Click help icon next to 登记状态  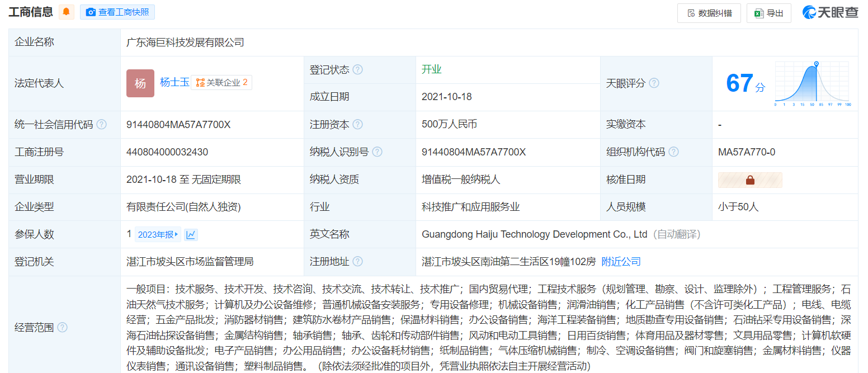[x=357, y=70]
